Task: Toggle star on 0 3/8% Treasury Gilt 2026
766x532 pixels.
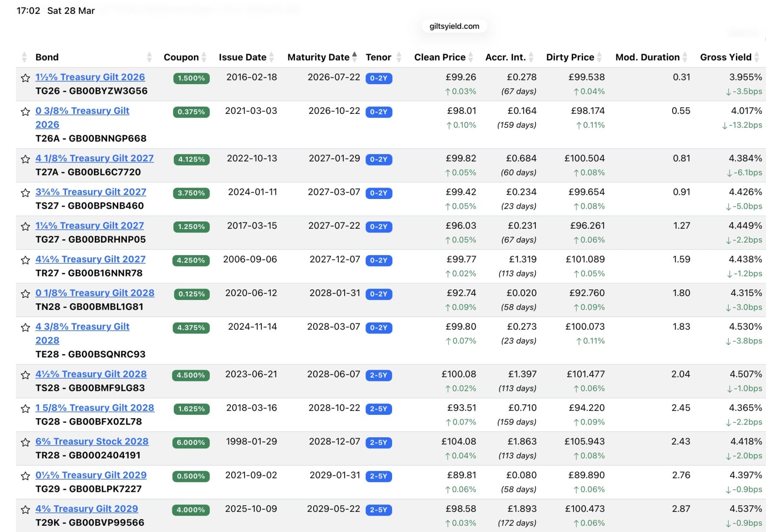Action: (x=25, y=112)
